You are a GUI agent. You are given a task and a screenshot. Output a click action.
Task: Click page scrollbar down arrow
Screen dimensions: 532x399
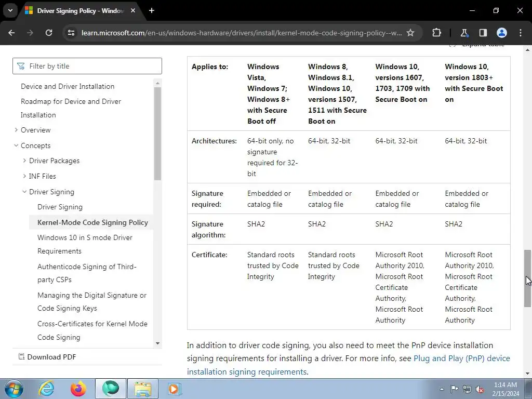528,374
